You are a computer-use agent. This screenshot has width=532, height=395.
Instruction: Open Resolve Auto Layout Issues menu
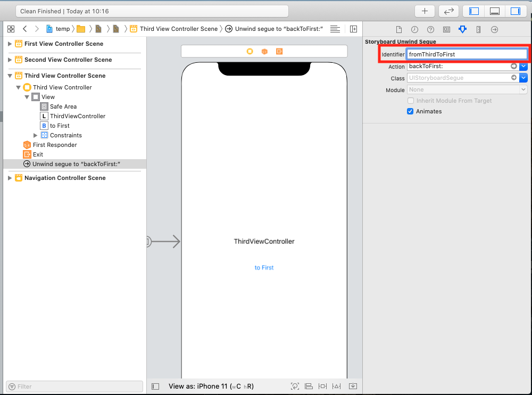tap(337, 386)
